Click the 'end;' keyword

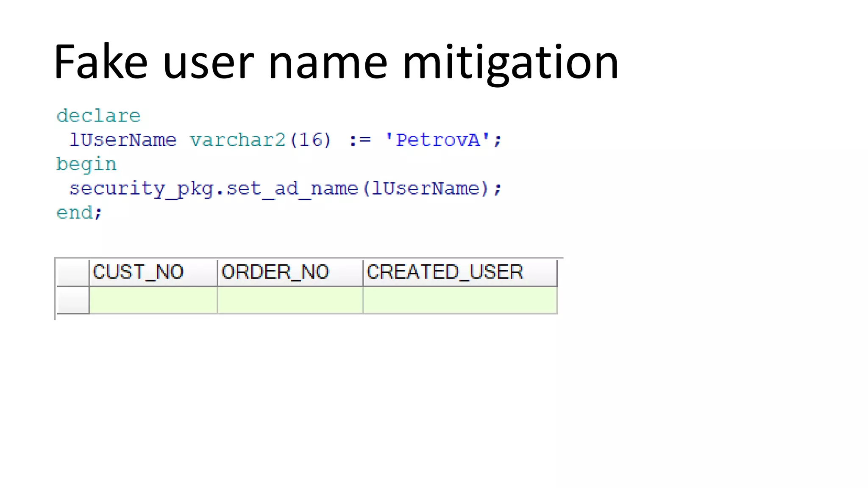[x=79, y=213]
